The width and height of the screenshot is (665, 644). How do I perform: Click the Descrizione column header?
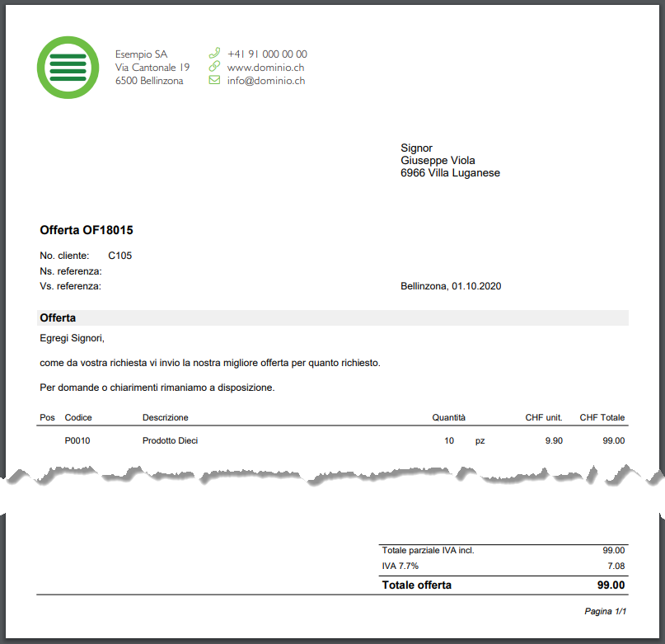click(165, 417)
